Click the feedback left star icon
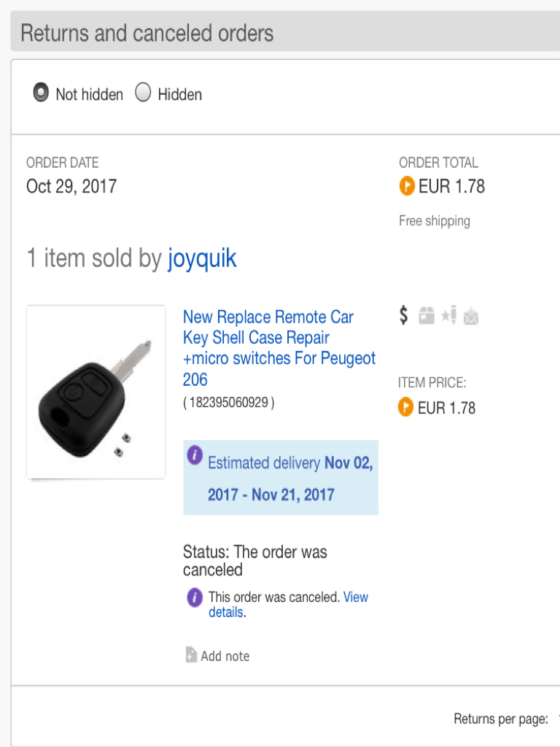 (x=448, y=315)
